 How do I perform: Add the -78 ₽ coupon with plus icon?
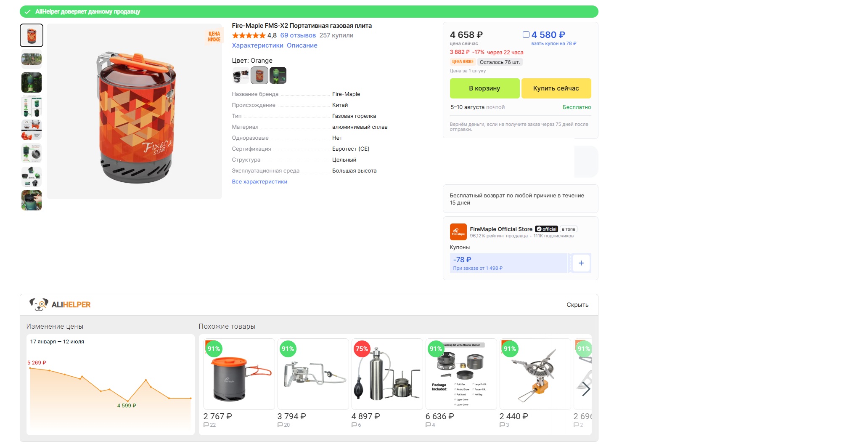[581, 263]
